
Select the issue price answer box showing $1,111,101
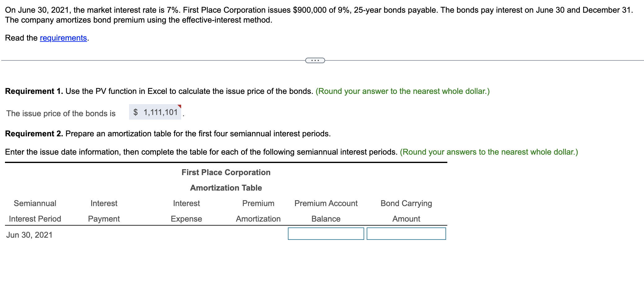tap(154, 112)
